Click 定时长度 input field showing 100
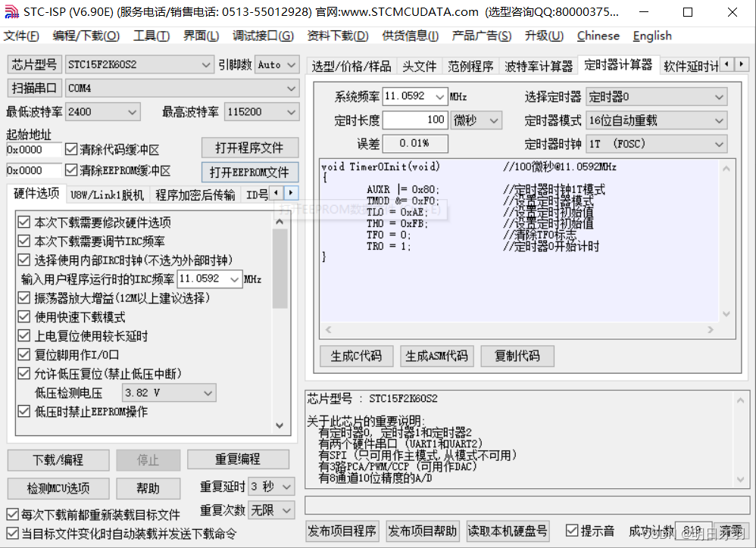This screenshot has width=756, height=548. click(415, 120)
